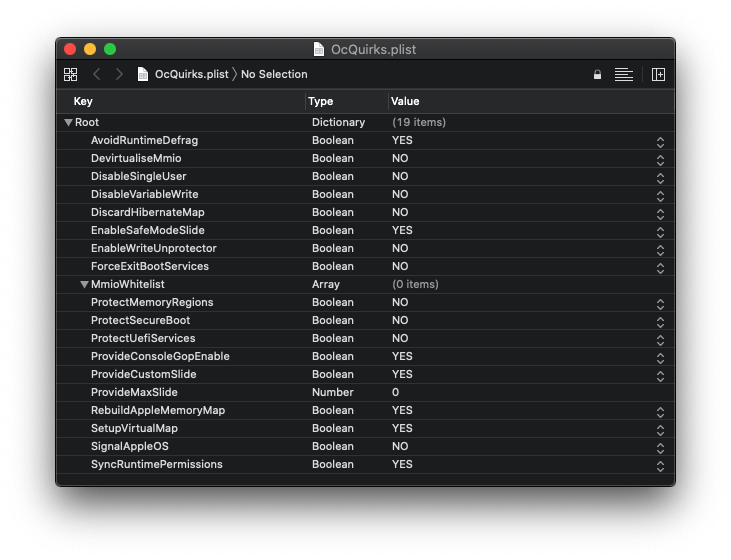Select the AvoidRuntimeDefrag key

click(144, 140)
